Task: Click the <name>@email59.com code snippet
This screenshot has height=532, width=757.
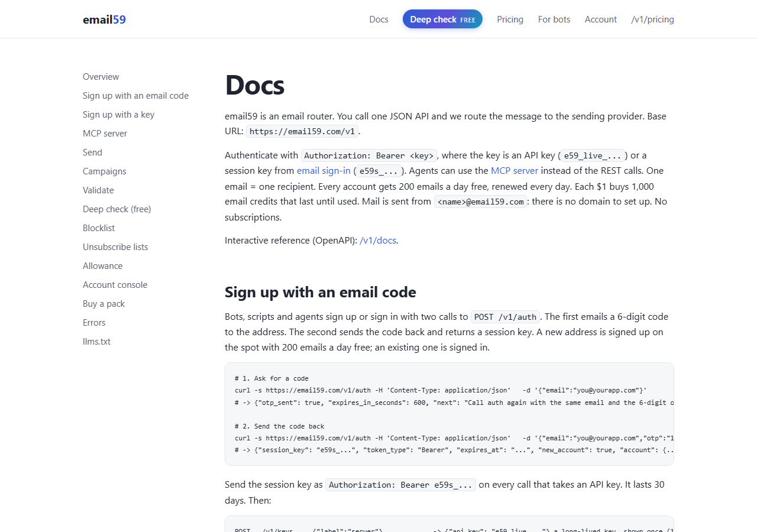Action: click(x=480, y=202)
